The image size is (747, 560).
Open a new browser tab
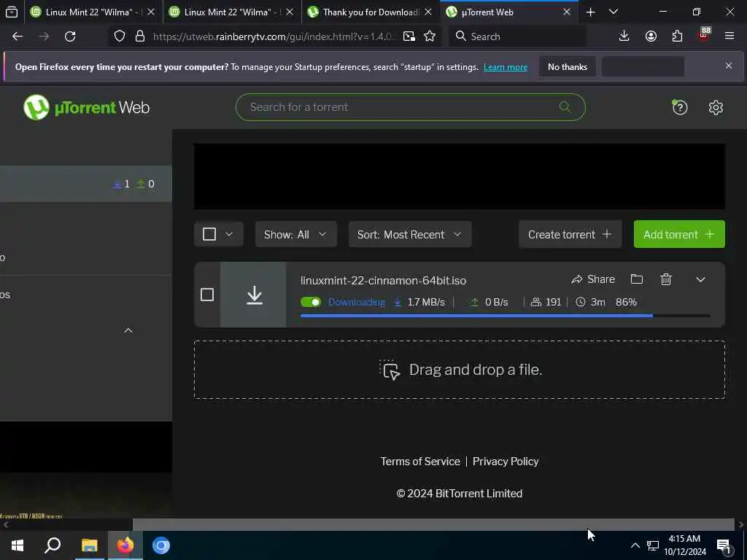[x=590, y=12]
